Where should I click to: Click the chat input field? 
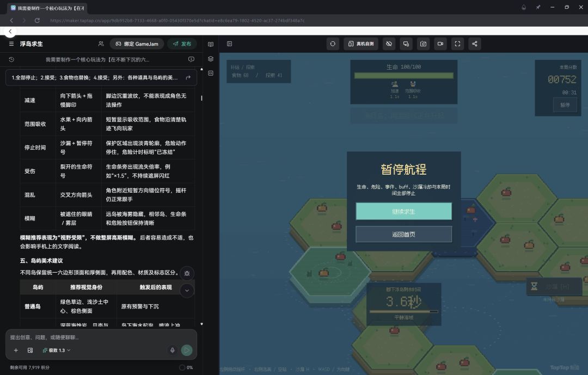pyautogui.click(x=101, y=337)
